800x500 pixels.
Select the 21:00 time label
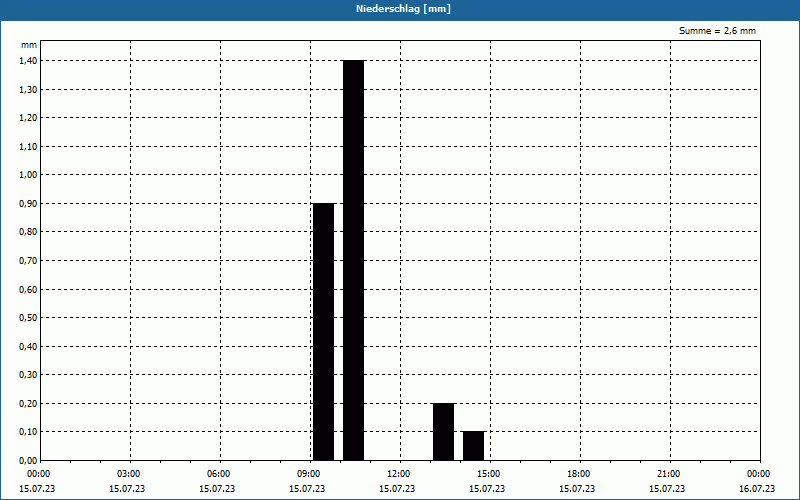669,474
